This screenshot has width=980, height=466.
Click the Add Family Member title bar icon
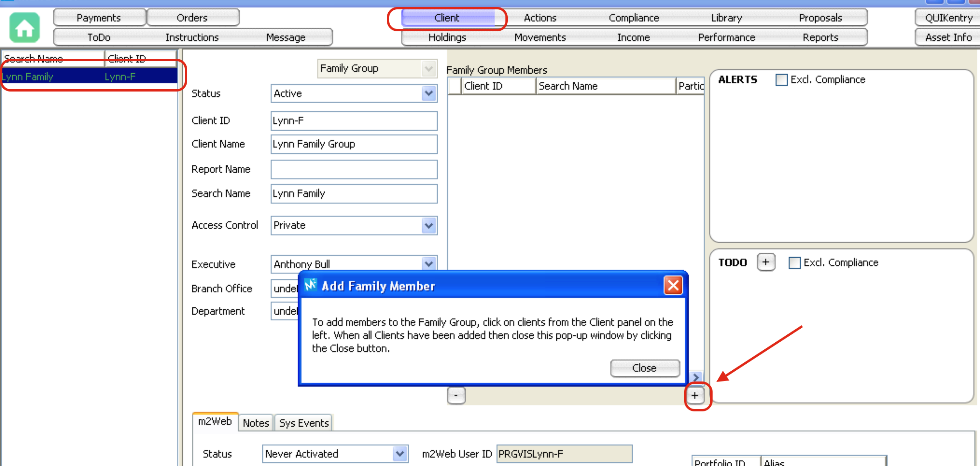pos(311,285)
